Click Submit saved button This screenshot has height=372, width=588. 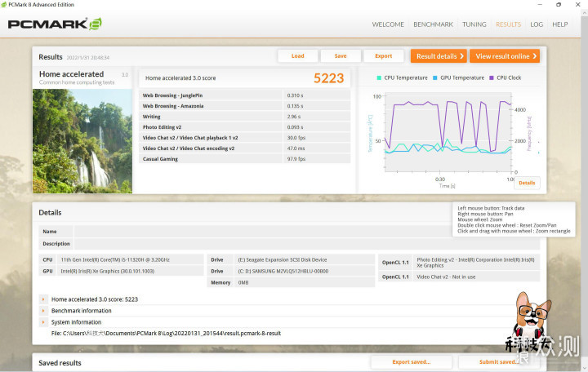click(x=499, y=362)
